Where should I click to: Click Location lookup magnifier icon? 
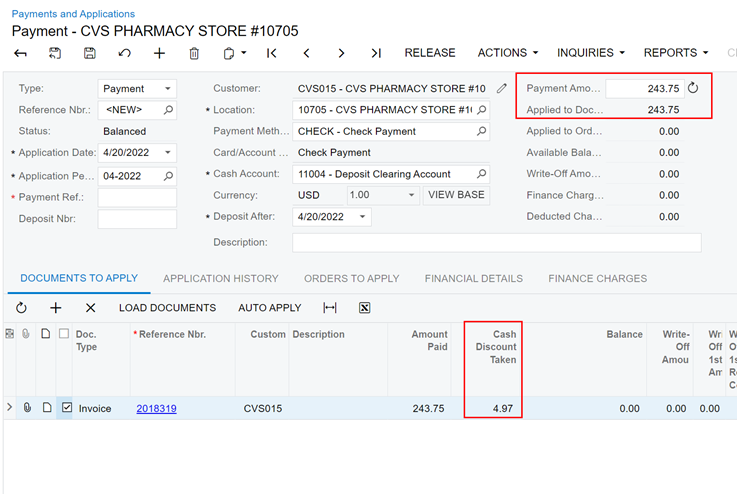(x=481, y=110)
